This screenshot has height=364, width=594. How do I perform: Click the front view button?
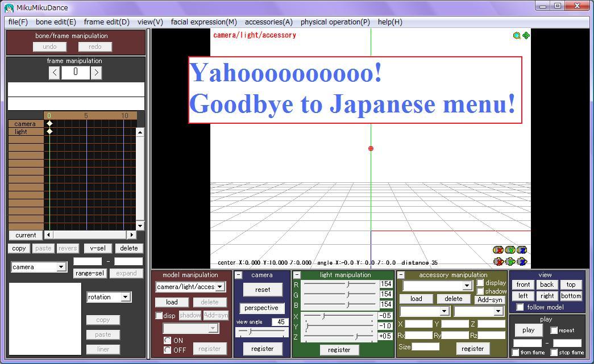(x=523, y=284)
